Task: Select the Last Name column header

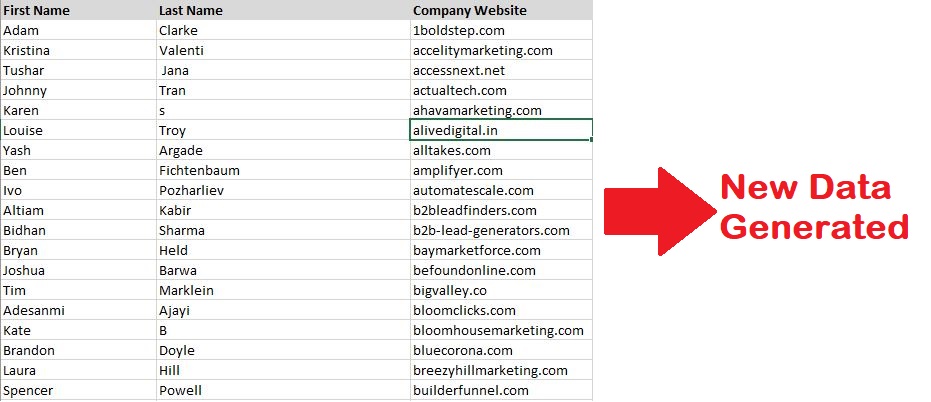Action: pyautogui.click(x=283, y=10)
